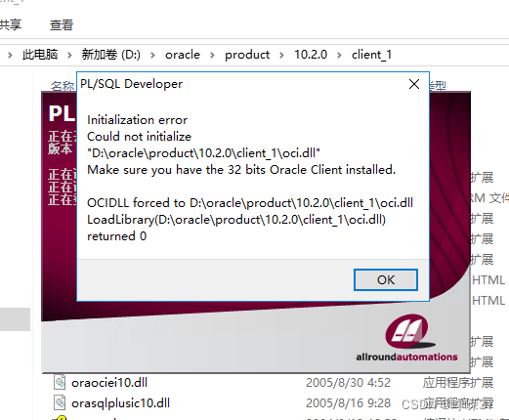The image size is (509, 420).
Task: Open the 查看 ribbon tab
Action: tap(62, 25)
